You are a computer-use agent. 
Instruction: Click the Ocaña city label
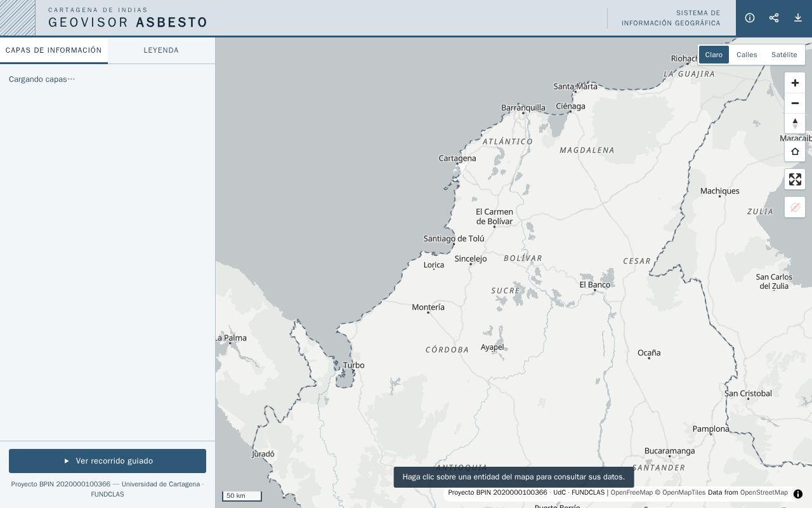click(x=649, y=353)
